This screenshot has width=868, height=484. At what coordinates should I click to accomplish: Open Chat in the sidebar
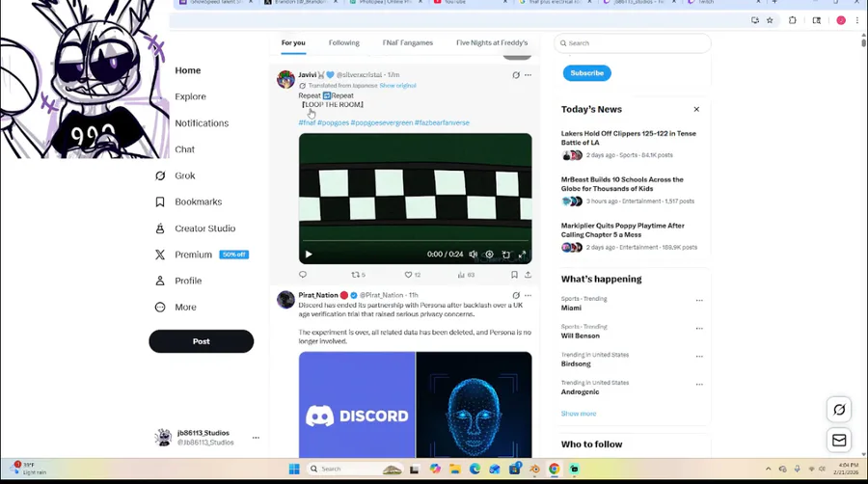(x=185, y=149)
